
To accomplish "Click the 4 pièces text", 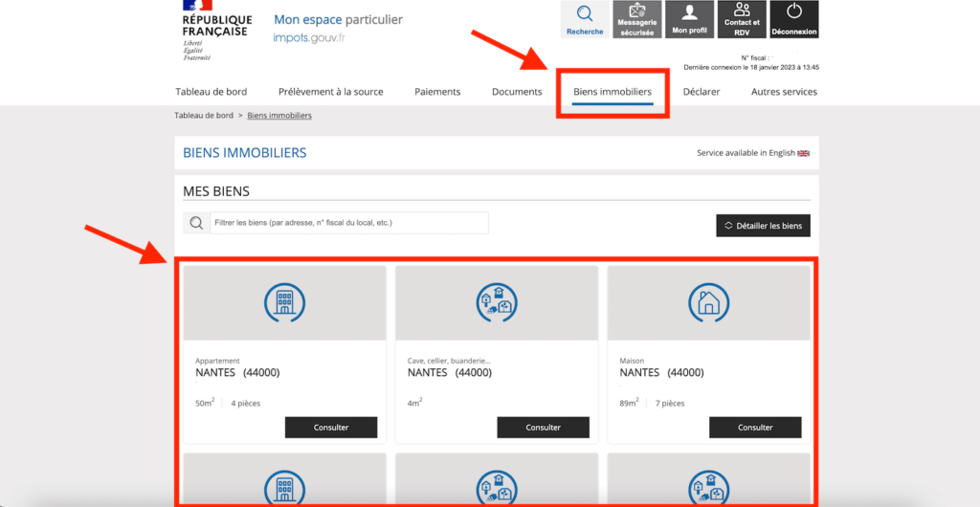I will [x=246, y=404].
